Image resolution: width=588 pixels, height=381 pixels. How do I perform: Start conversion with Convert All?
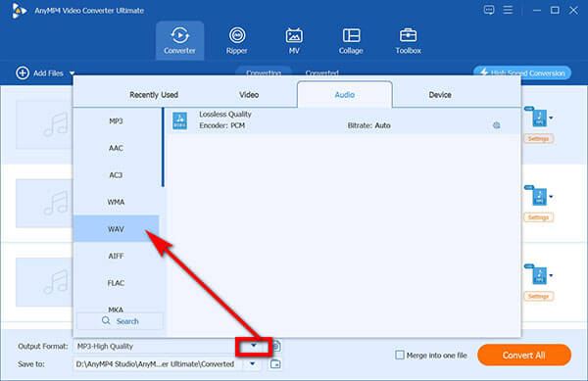[524, 355]
